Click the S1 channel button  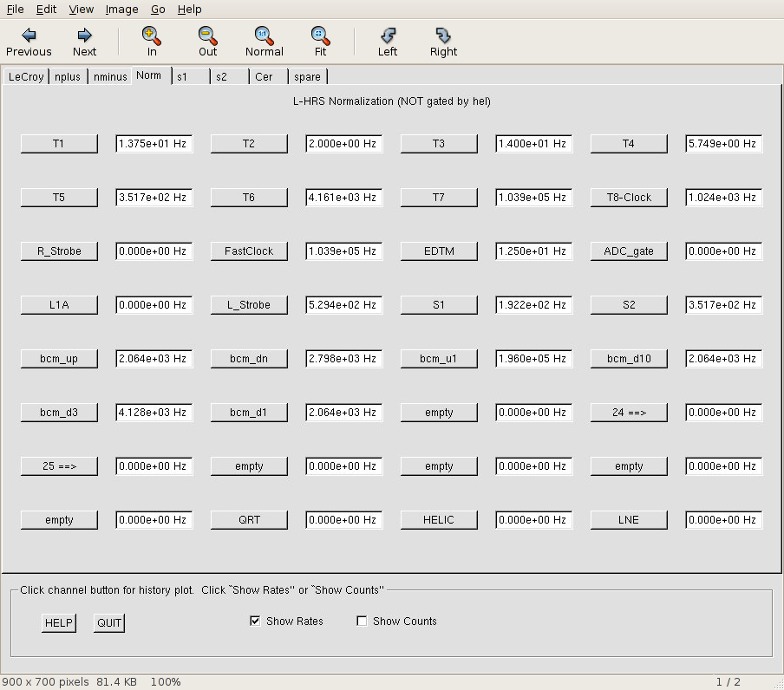(x=439, y=305)
